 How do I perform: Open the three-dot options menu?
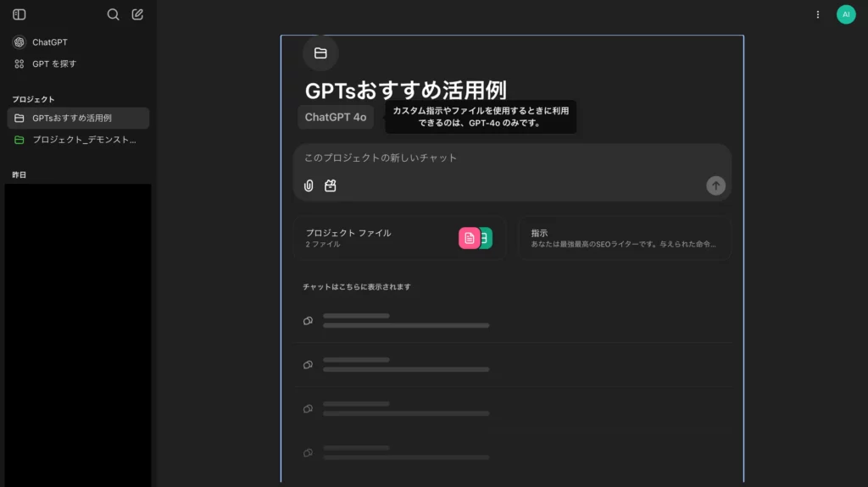pos(817,14)
